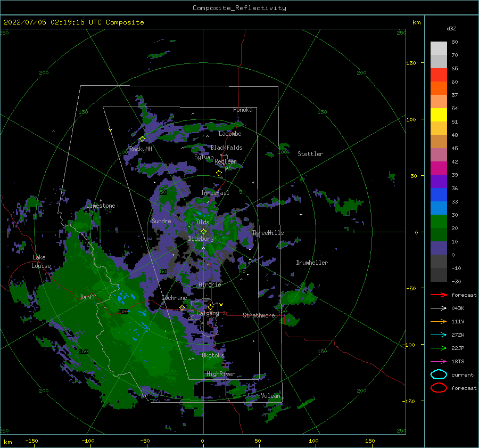Click the red forecast arrow in legend
Viewport: 479px width, 448px height.
pos(439,295)
